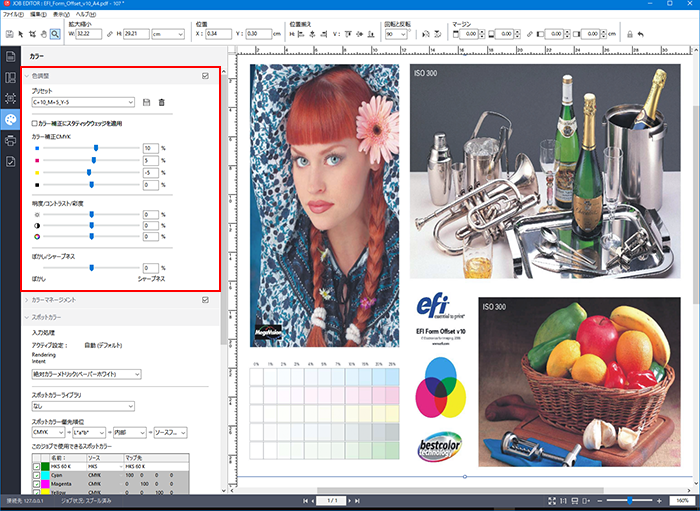Open the color palette sidebar panel

[10, 120]
